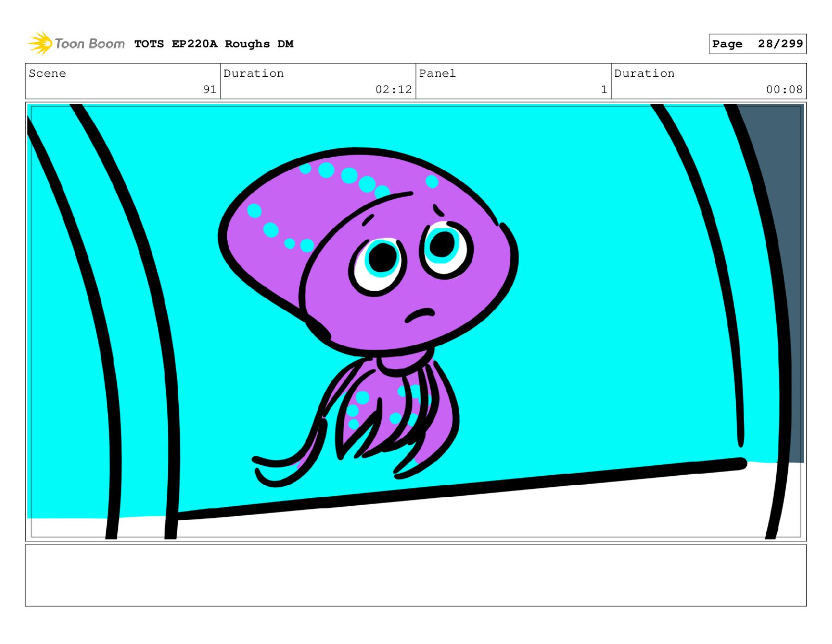Click the panel number '1'

coord(604,90)
